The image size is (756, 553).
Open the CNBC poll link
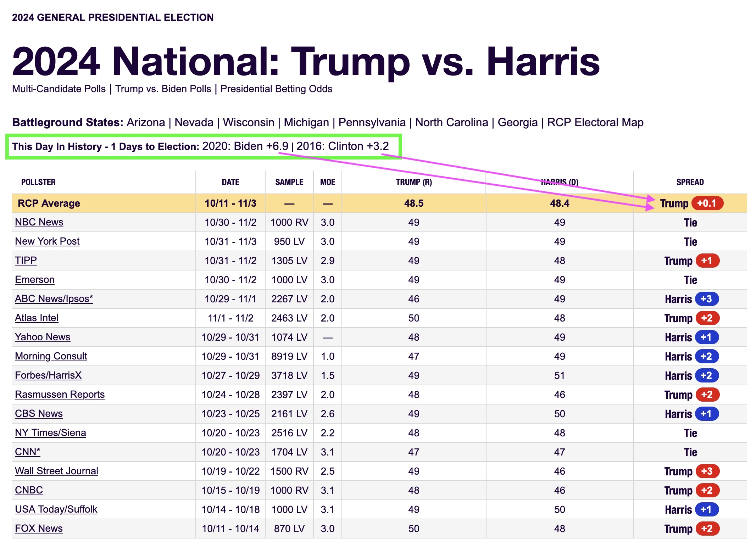coord(29,490)
